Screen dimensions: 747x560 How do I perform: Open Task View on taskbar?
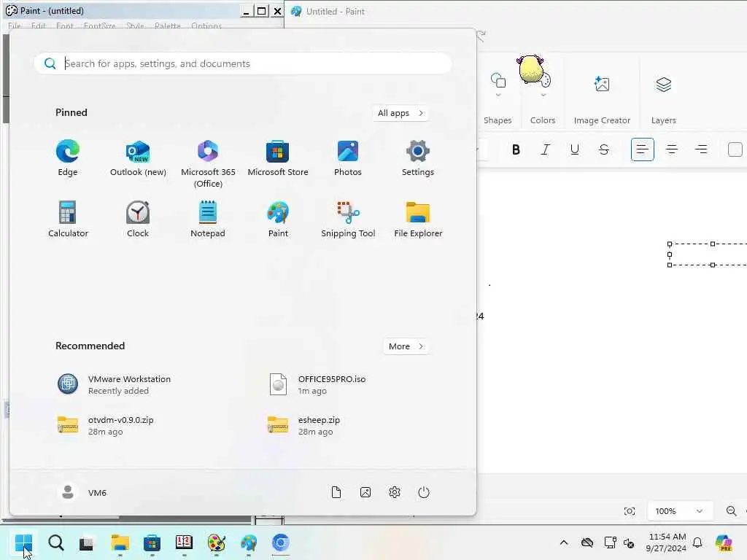click(88, 542)
